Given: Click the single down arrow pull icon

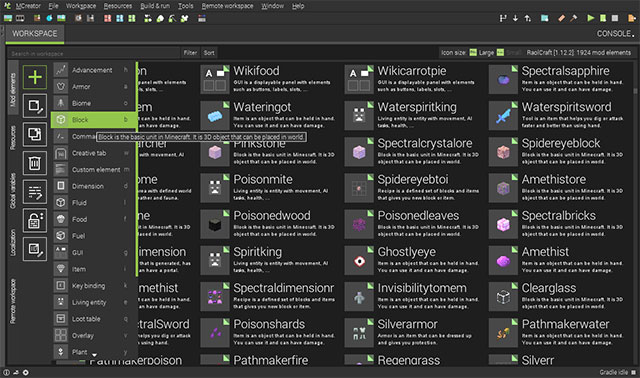Looking at the screenshot, I should pos(515,18).
